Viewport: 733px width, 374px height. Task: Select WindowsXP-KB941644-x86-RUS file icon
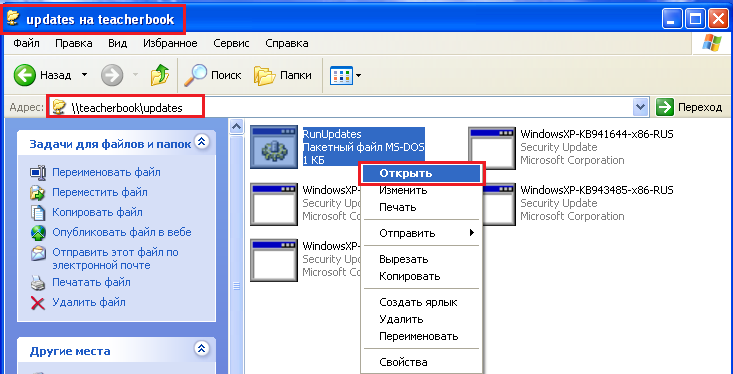point(492,148)
